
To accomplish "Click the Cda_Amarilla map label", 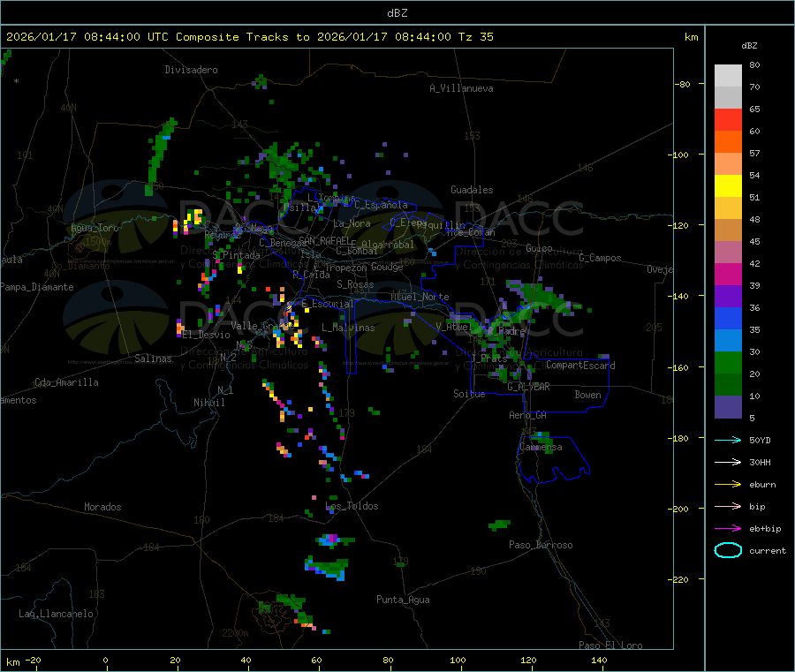I will coord(66,382).
